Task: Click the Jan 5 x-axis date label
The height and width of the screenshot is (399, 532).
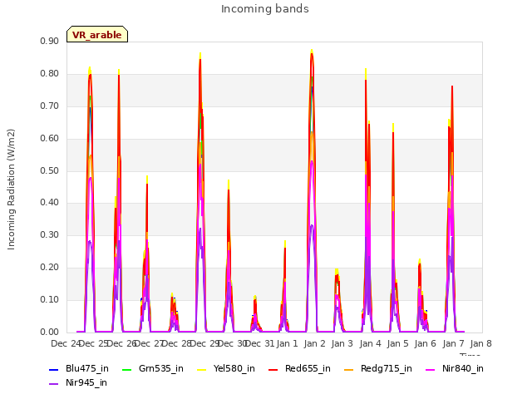Action: pyautogui.click(x=397, y=343)
